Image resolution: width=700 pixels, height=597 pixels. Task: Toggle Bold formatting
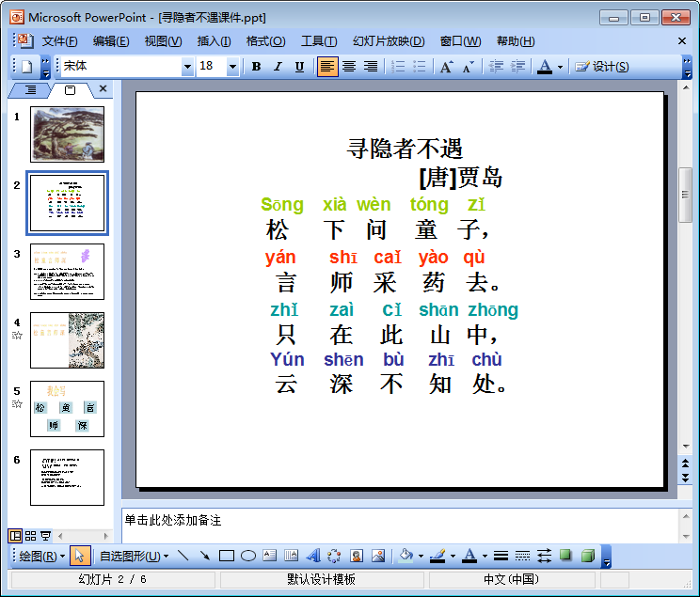click(x=256, y=67)
